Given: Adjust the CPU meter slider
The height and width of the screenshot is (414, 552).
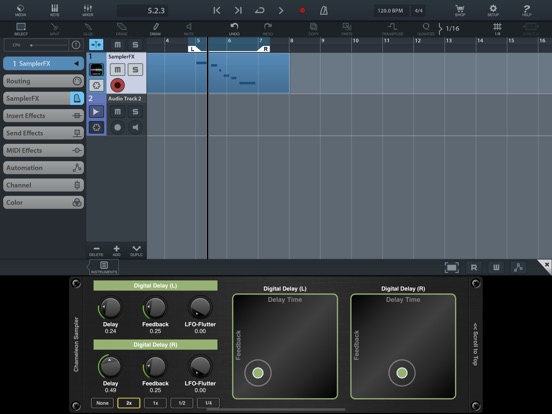Looking at the screenshot, I should coord(48,45).
